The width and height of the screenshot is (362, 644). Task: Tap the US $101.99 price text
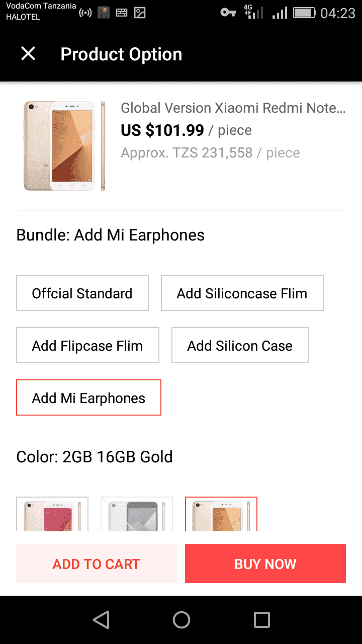click(161, 130)
